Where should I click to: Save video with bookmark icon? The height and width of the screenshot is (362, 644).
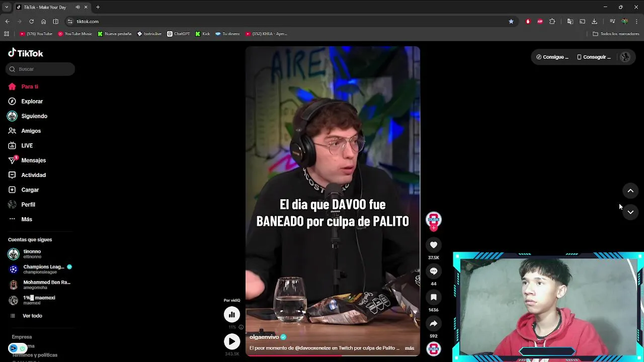coord(434,297)
